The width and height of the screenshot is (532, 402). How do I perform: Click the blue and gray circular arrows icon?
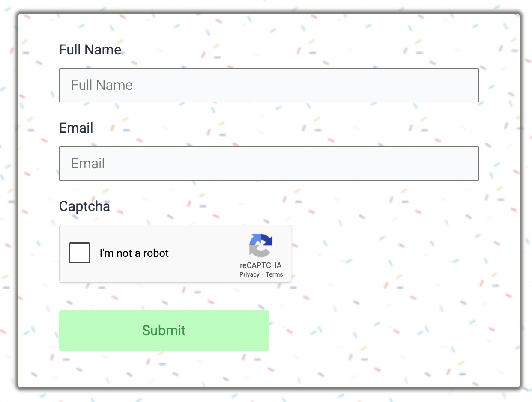click(261, 245)
